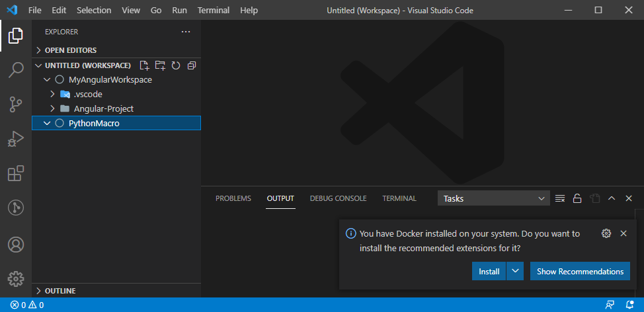Toggle output scroll lock icon
Viewport: 644px width, 312px height.
point(577,198)
